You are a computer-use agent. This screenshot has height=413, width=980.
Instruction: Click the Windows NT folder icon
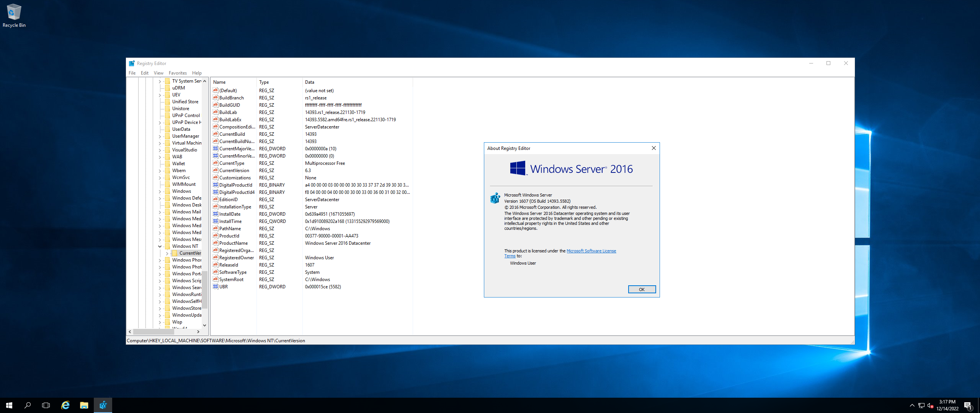(168, 246)
